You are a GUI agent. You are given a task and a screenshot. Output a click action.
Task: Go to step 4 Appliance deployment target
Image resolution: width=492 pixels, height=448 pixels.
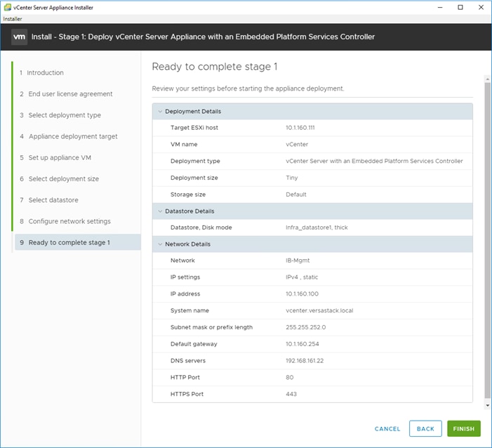click(69, 136)
